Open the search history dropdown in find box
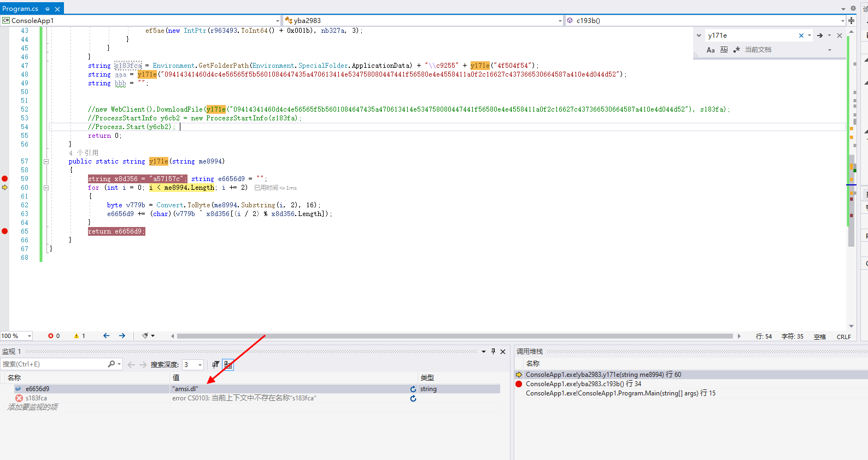868x460 pixels. [810, 36]
